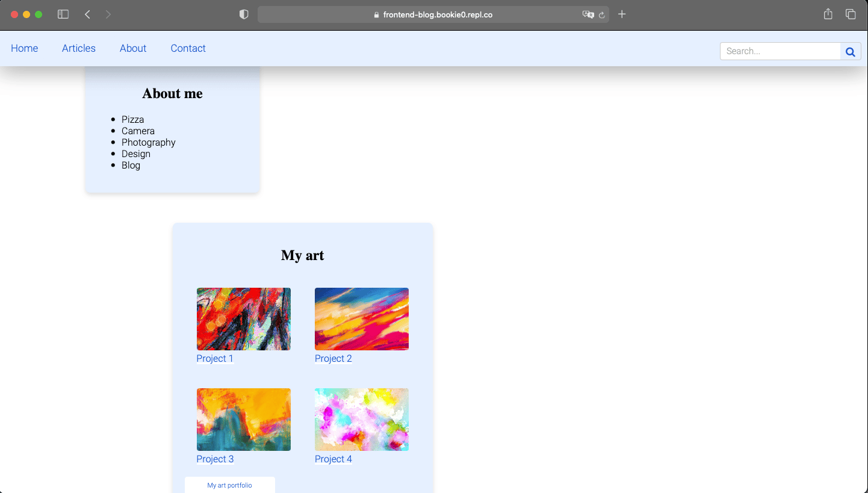This screenshot has width=868, height=493.
Task: Click the Project 1 red abstract thumbnail
Action: pos(244,319)
